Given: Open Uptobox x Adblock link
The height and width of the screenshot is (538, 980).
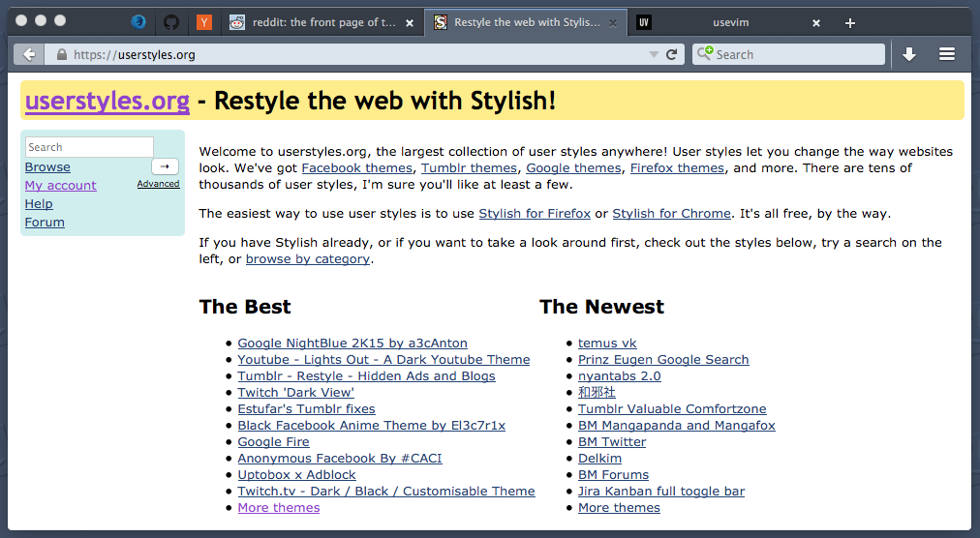Looking at the screenshot, I should click(x=297, y=475).
